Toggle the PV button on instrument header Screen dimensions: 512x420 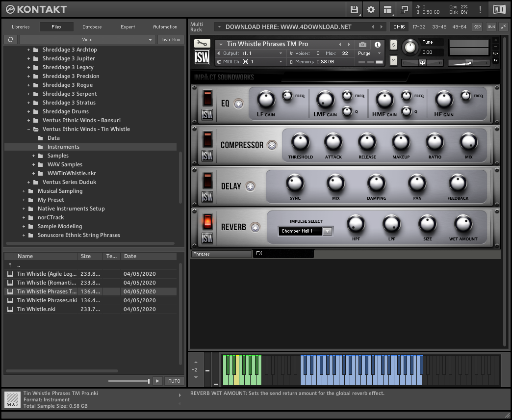(x=495, y=60)
